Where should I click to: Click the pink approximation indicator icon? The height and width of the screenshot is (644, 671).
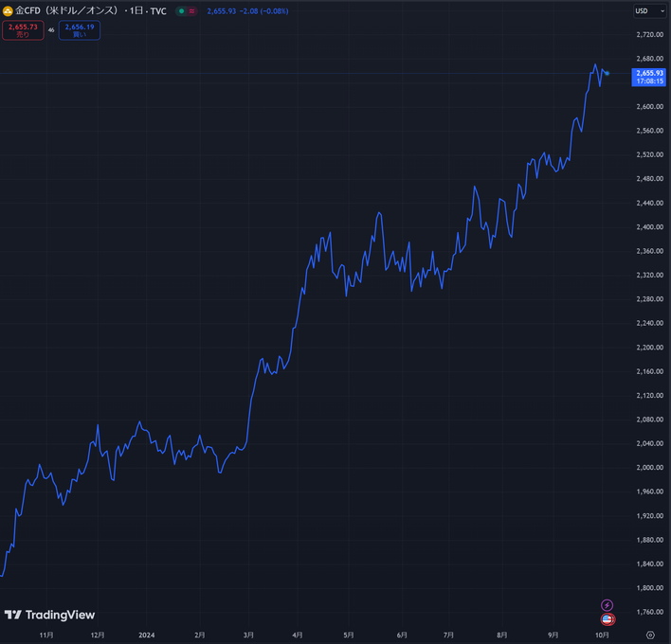(x=192, y=11)
